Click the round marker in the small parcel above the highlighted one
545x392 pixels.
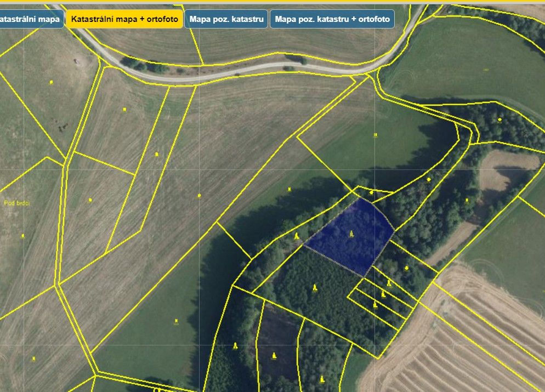[x=372, y=192]
